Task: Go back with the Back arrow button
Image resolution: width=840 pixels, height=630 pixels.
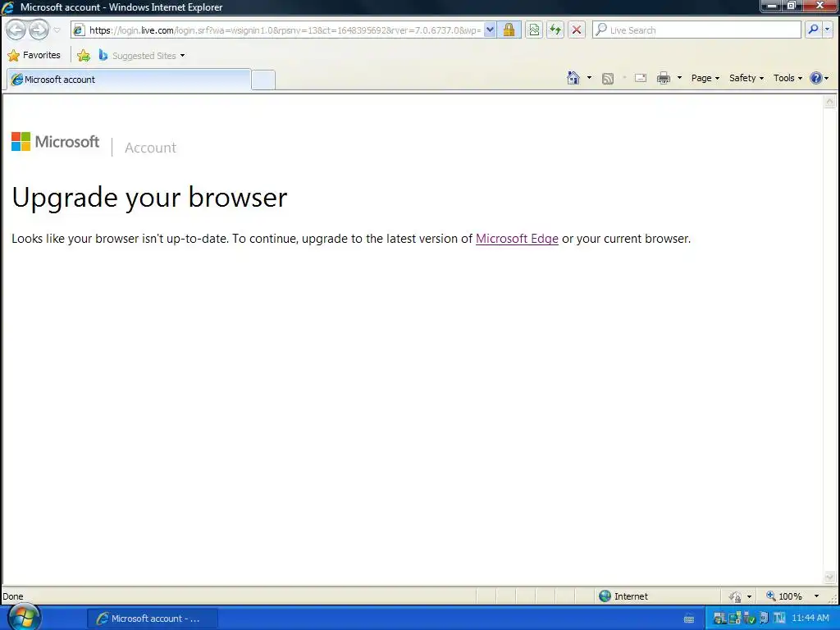Action: tap(16, 30)
